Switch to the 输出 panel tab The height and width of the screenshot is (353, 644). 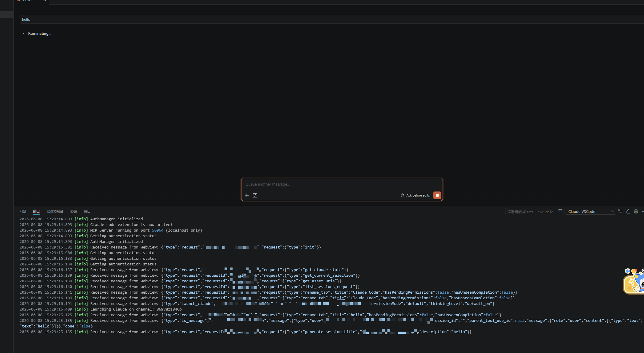[x=36, y=211]
